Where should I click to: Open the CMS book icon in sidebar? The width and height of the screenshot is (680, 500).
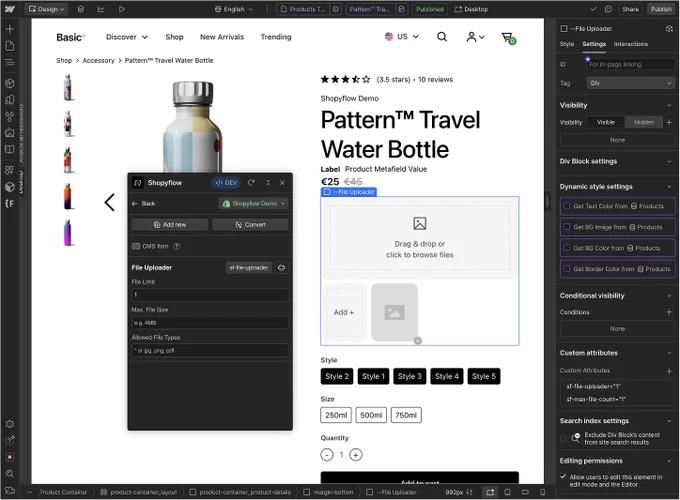coord(10,150)
